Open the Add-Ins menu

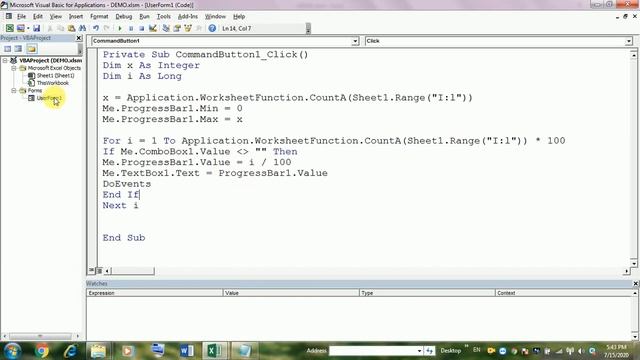pyautogui.click(x=187, y=16)
